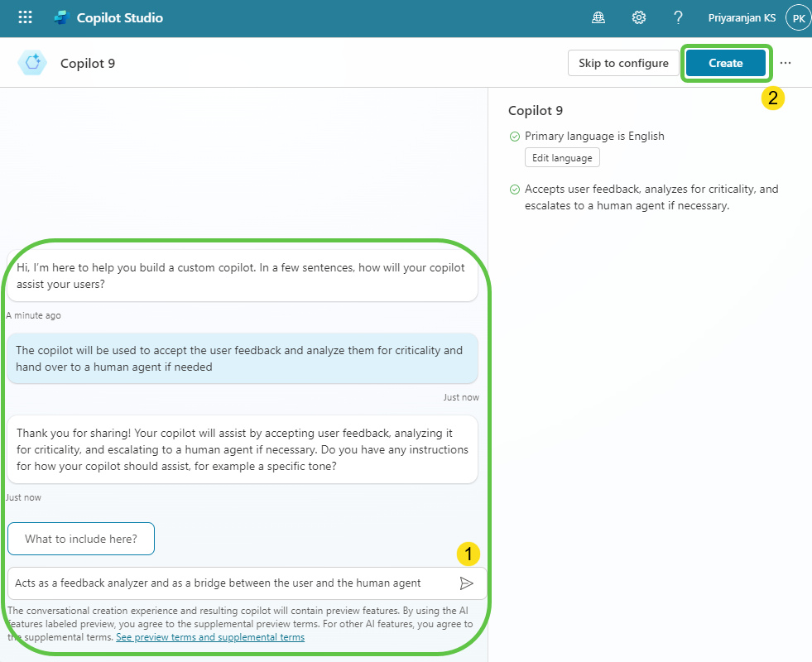Open the Settings gear menu
The image size is (812, 662).
[638, 17]
